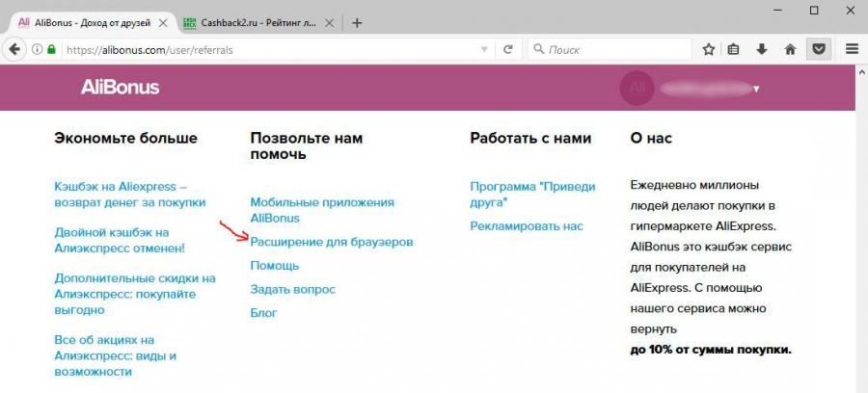
Task: Switch to the AliBonus tab
Action: pyautogui.click(x=93, y=23)
